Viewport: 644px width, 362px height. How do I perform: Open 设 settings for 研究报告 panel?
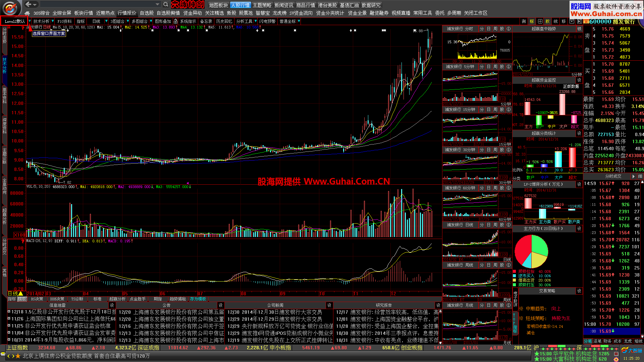[438, 305]
